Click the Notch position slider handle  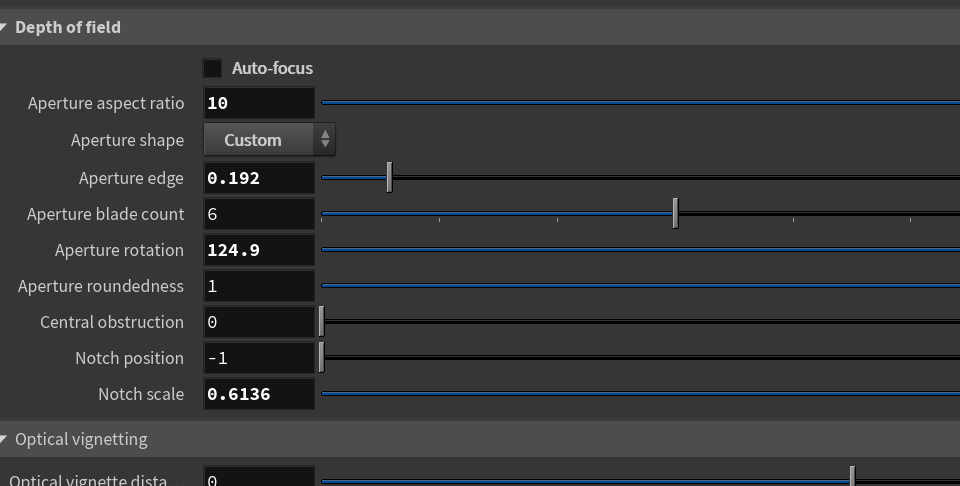pyautogui.click(x=322, y=357)
